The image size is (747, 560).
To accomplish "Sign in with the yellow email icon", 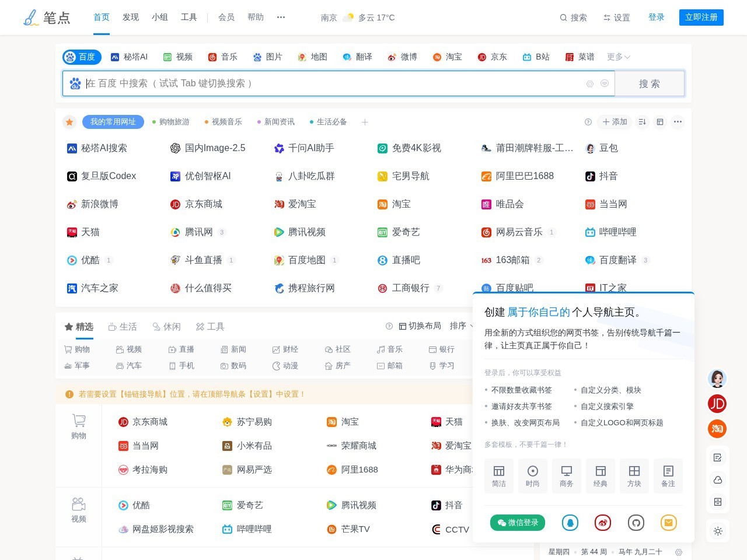I will (x=669, y=523).
